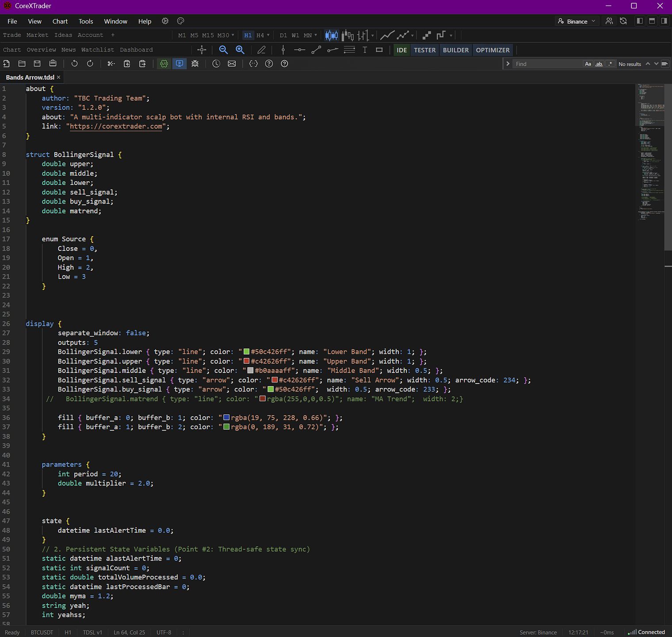Click the blue rgba(19, 75, 228) color swatch

(x=226, y=418)
